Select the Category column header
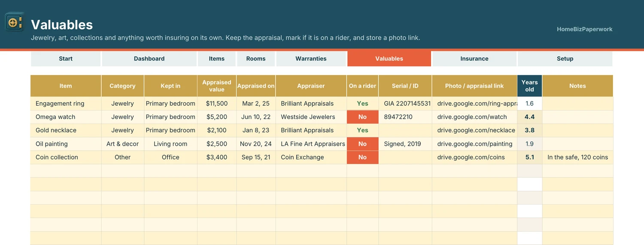 [x=122, y=86]
